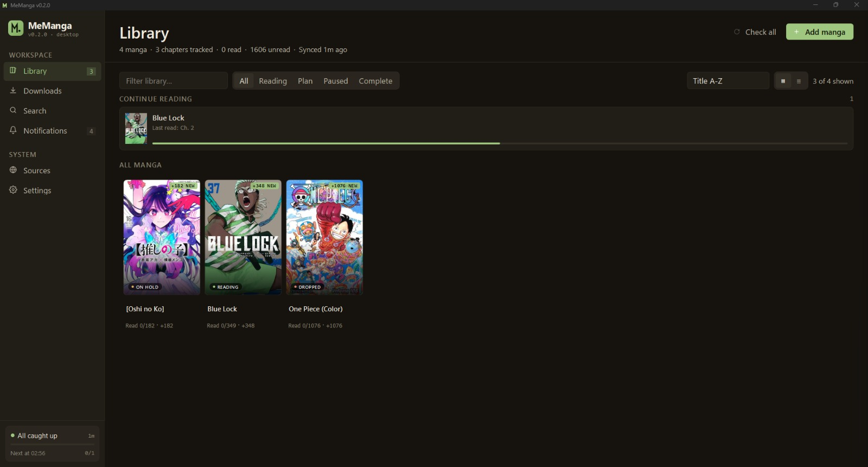Click the One Piece (Color) title text

[x=316, y=308]
